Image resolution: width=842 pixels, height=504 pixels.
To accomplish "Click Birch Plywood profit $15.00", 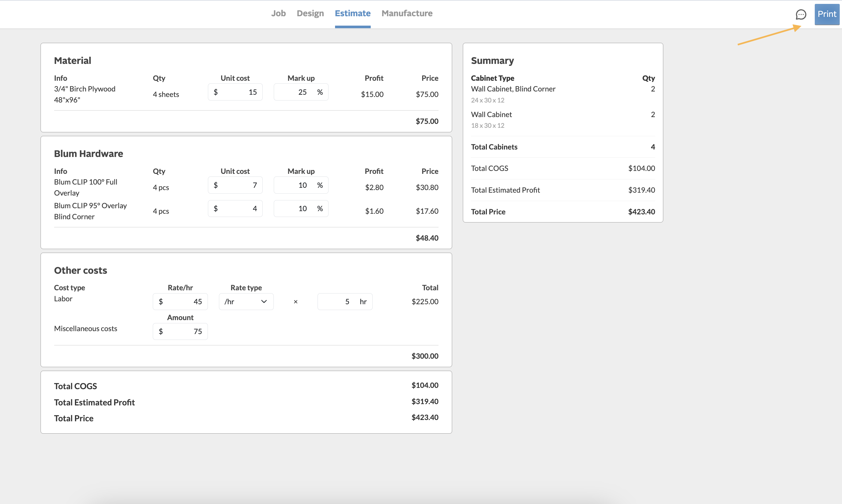I will click(372, 94).
